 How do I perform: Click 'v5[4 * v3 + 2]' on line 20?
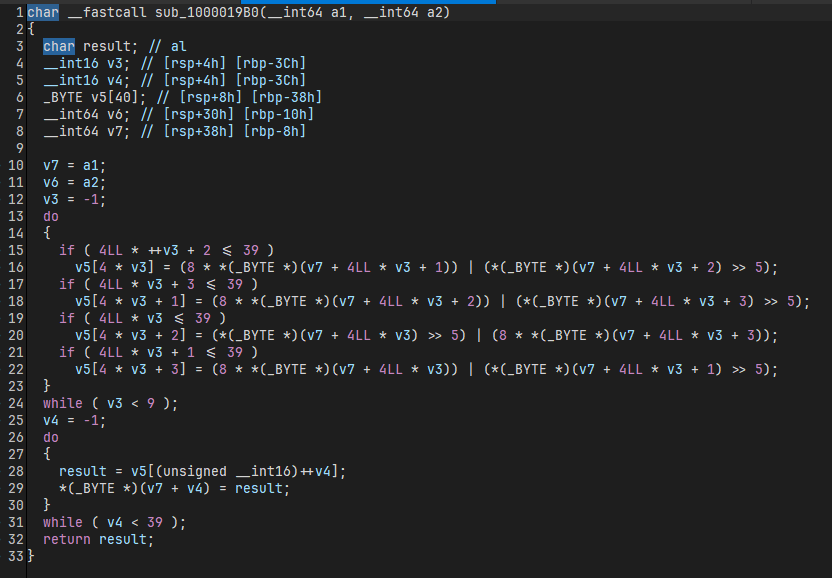point(131,335)
